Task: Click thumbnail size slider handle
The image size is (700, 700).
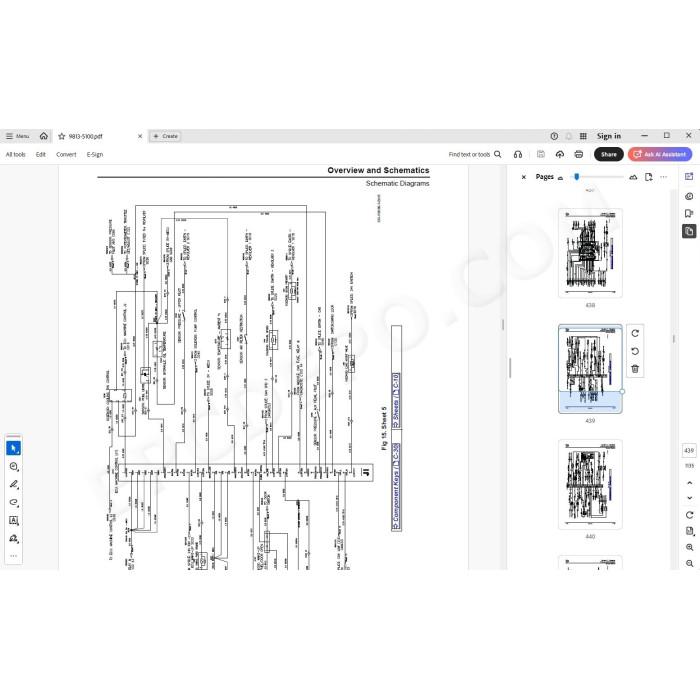Action: point(577,177)
